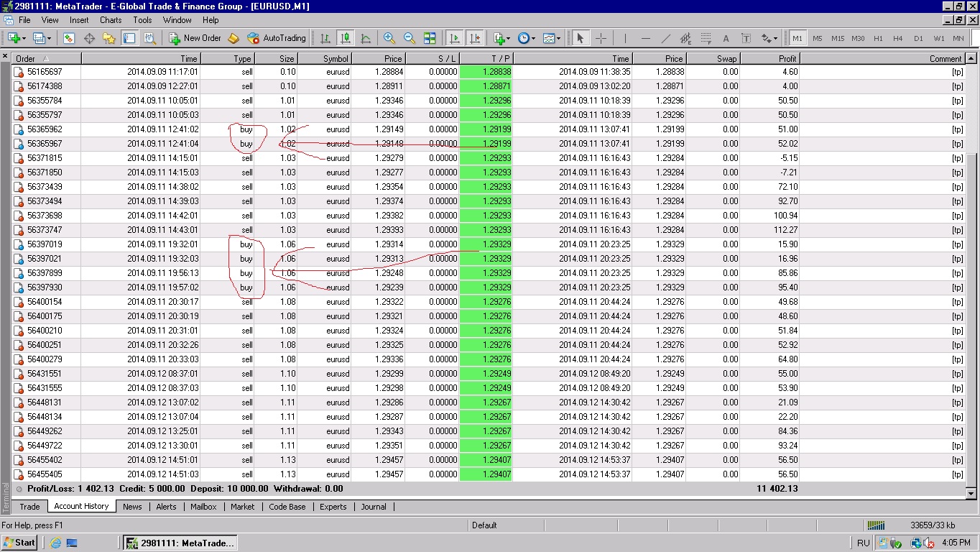Open the Data Window crosshair icon
Viewport: 980px width, 552px height.
[90, 38]
